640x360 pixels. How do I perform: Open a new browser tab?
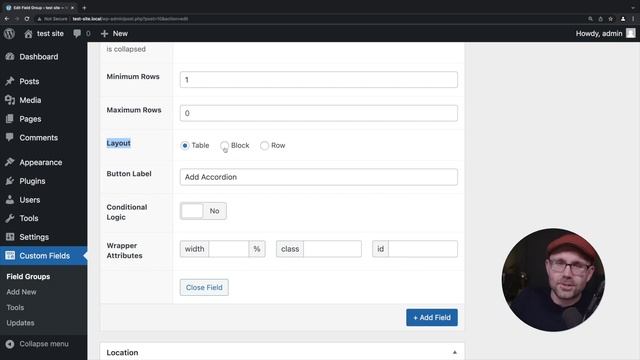pyautogui.click(x=84, y=8)
